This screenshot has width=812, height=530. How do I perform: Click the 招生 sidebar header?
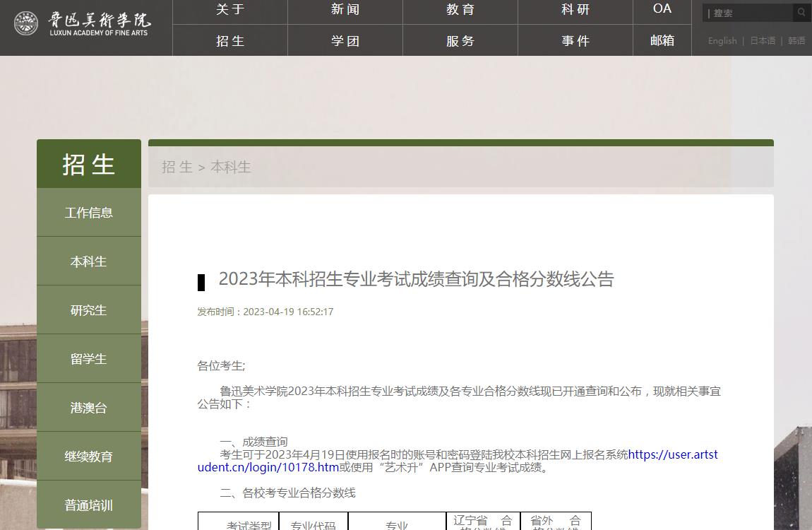tap(88, 164)
